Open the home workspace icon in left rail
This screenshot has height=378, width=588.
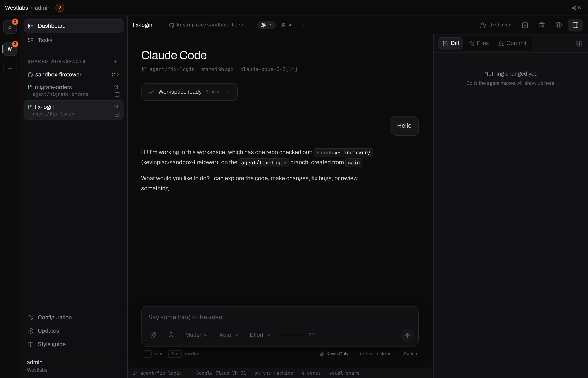[10, 27]
